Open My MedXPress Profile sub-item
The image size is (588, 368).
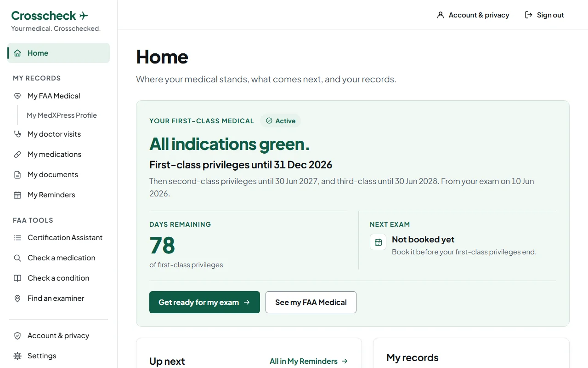(x=62, y=115)
